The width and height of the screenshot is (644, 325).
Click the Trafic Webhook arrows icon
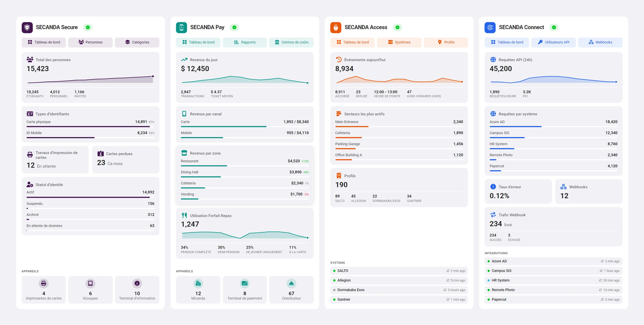click(x=493, y=215)
